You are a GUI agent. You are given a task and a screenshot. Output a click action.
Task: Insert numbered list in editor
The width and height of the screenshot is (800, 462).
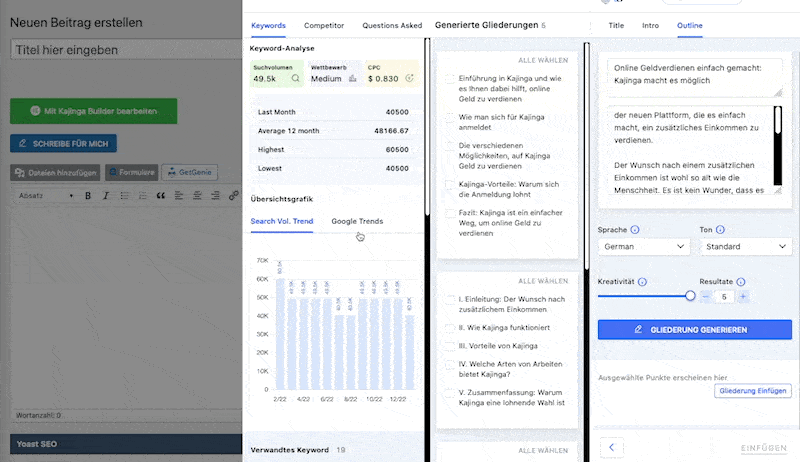[142, 196]
